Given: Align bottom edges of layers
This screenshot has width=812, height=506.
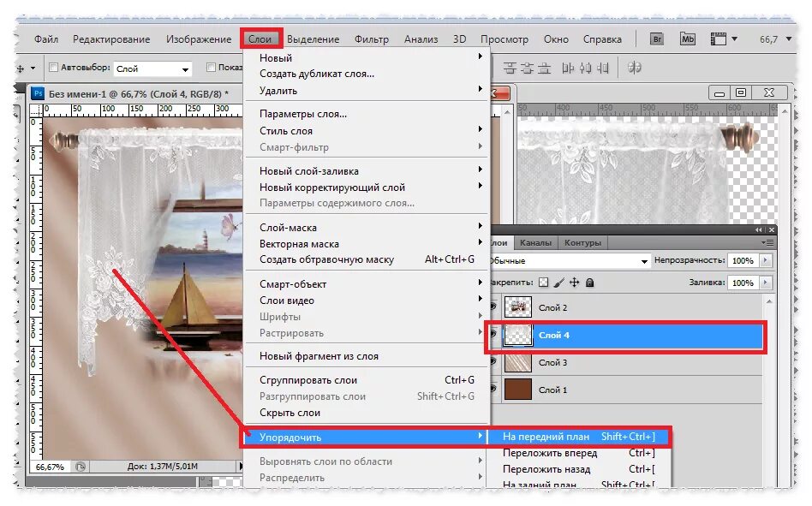Looking at the screenshot, I should pyautogui.click(x=544, y=68).
